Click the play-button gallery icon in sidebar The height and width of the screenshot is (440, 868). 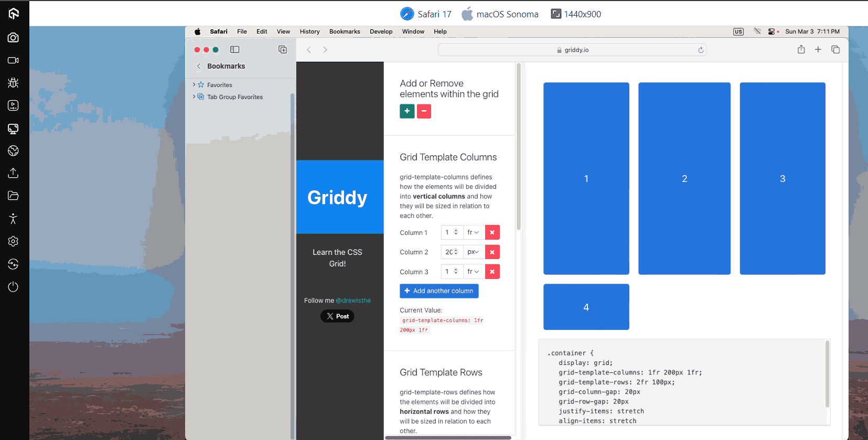click(13, 105)
